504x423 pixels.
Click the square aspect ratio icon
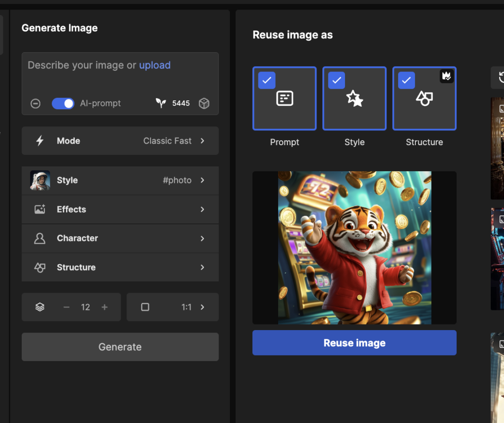[145, 307]
